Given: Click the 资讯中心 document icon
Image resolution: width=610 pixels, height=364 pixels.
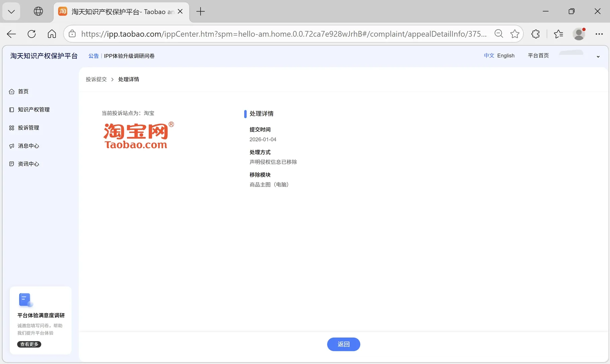Looking at the screenshot, I should coord(11,164).
